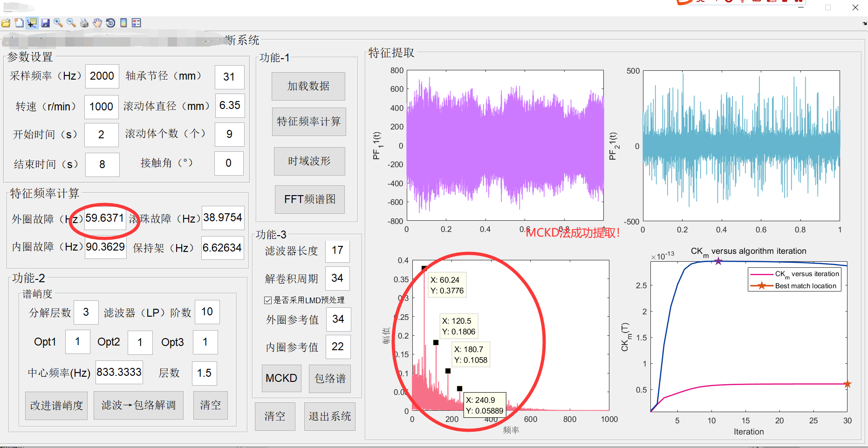
Task: Click the 'CKm versus iteration' legend entry
Action: [x=795, y=274]
